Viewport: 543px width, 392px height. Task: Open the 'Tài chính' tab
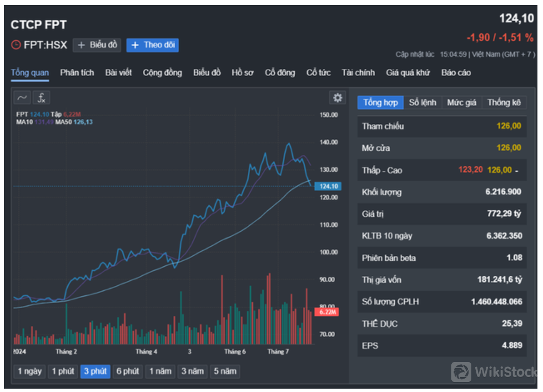358,73
